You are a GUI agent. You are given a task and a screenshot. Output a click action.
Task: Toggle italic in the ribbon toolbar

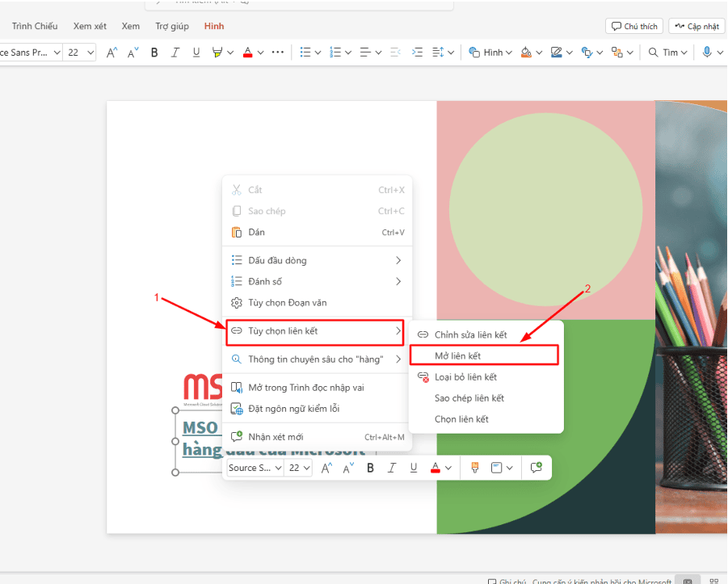(175, 53)
